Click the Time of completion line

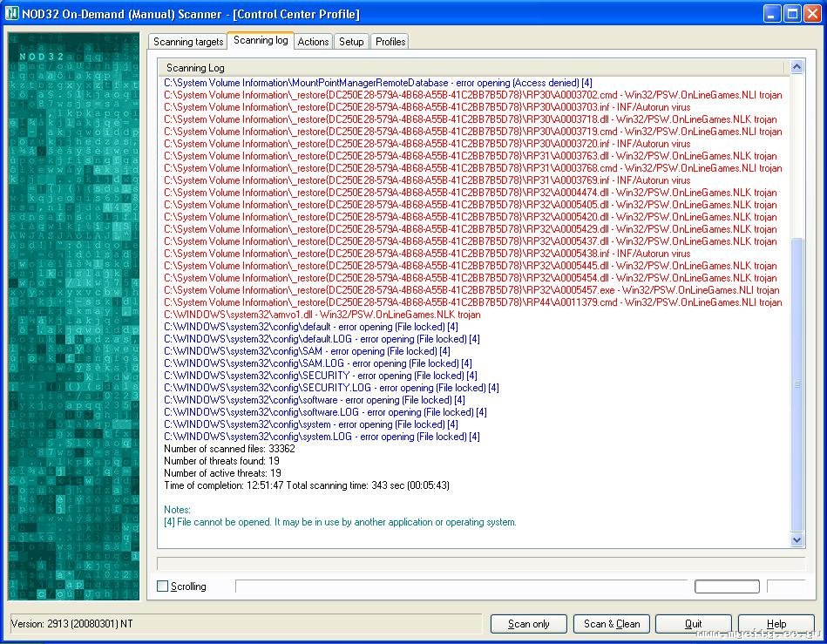[x=307, y=485]
